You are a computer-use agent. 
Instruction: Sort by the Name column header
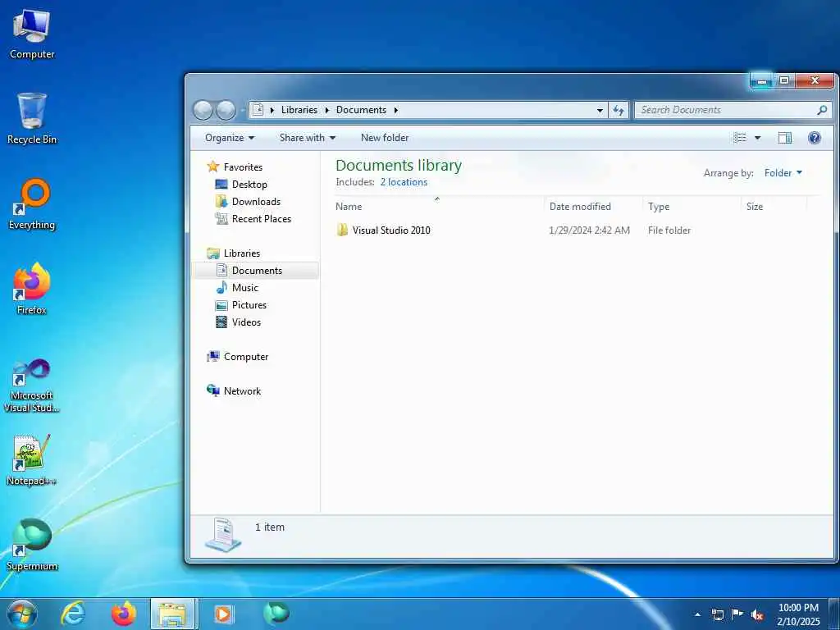438,206
